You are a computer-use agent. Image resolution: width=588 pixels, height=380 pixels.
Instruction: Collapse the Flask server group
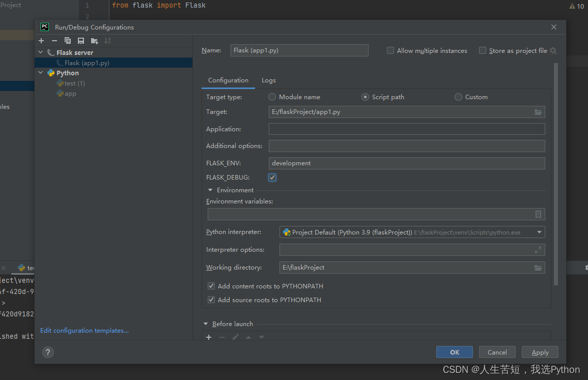click(41, 52)
